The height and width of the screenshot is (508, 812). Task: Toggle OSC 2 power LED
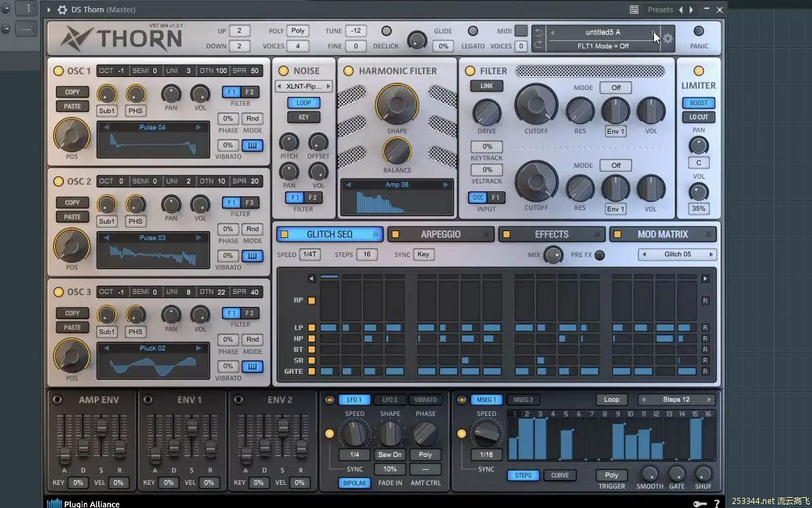pyautogui.click(x=59, y=181)
